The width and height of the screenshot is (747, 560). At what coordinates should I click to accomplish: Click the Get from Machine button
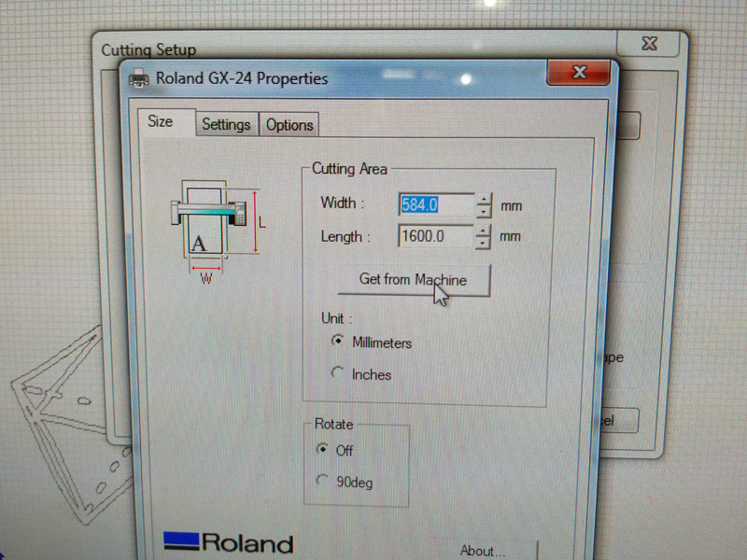(414, 280)
